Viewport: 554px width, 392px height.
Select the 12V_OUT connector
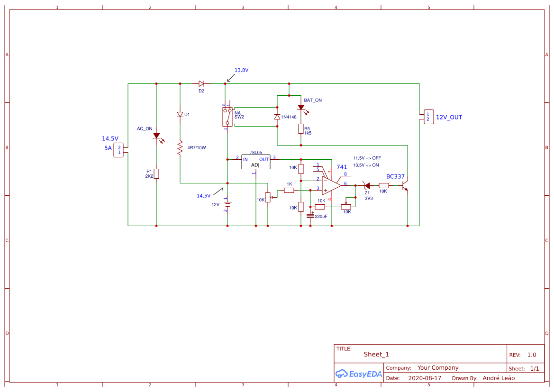click(428, 117)
